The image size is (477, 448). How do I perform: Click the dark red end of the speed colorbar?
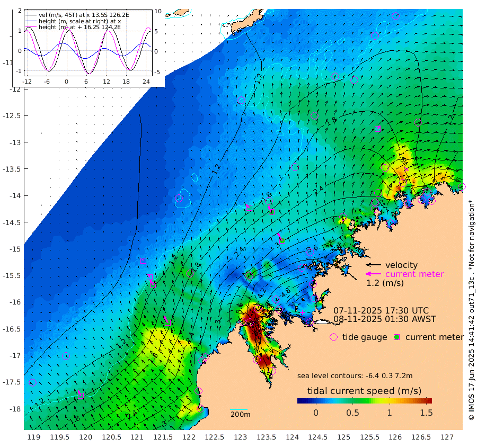pos(429,400)
